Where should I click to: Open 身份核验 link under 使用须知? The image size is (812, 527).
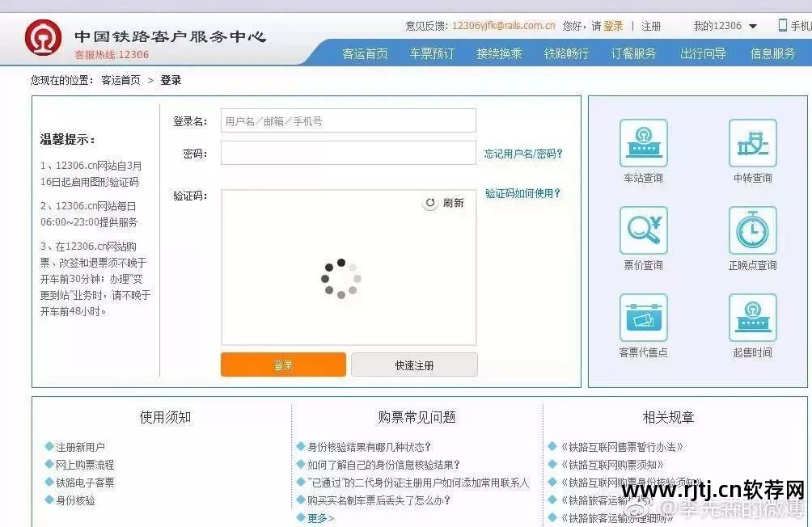[x=75, y=500]
